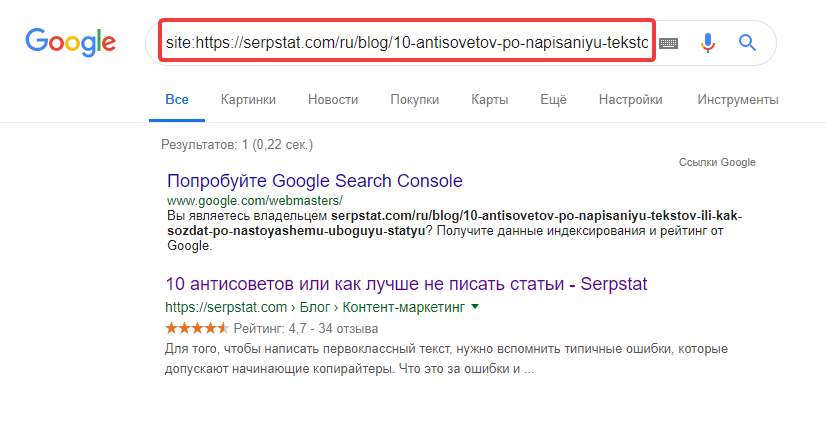Image resolution: width=827 pixels, height=431 pixels.
Task: Click the star rating icons
Action: [x=197, y=328]
